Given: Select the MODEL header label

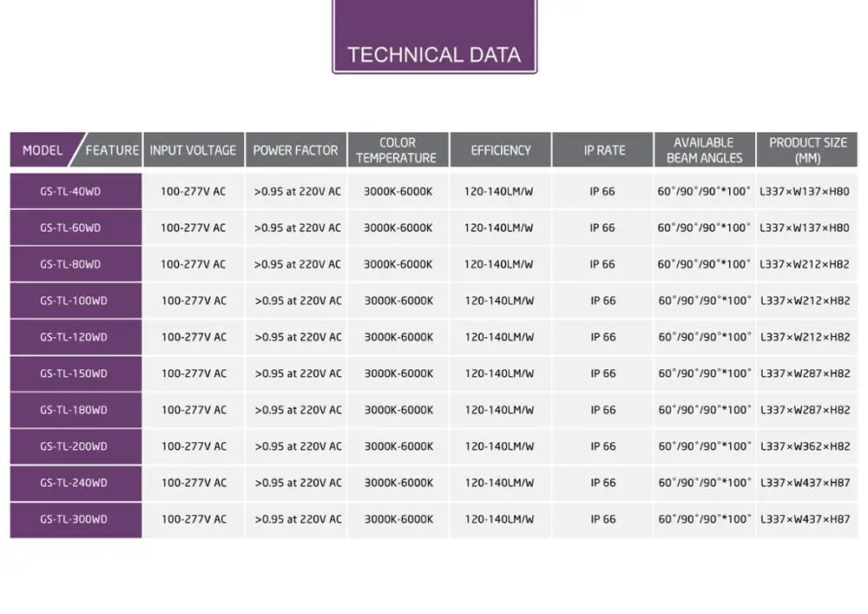Looking at the screenshot, I should [43, 150].
